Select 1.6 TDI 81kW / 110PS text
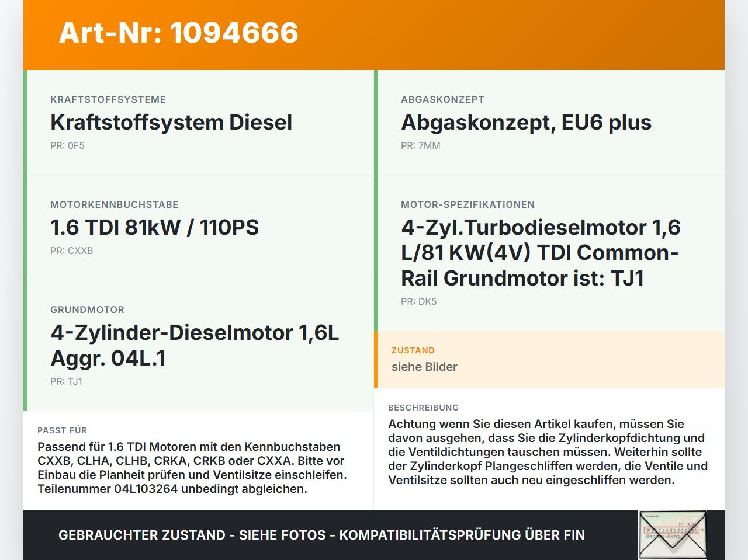The image size is (748, 560). [154, 228]
